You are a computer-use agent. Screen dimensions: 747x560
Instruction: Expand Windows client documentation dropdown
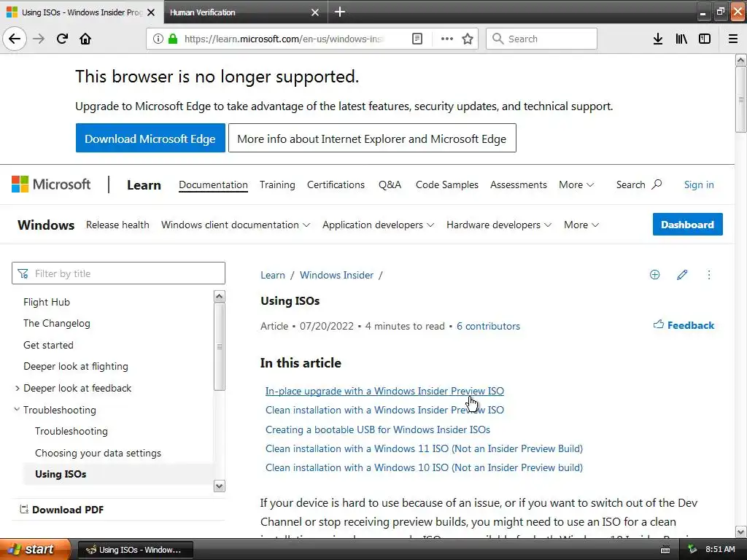tap(236, 225)
